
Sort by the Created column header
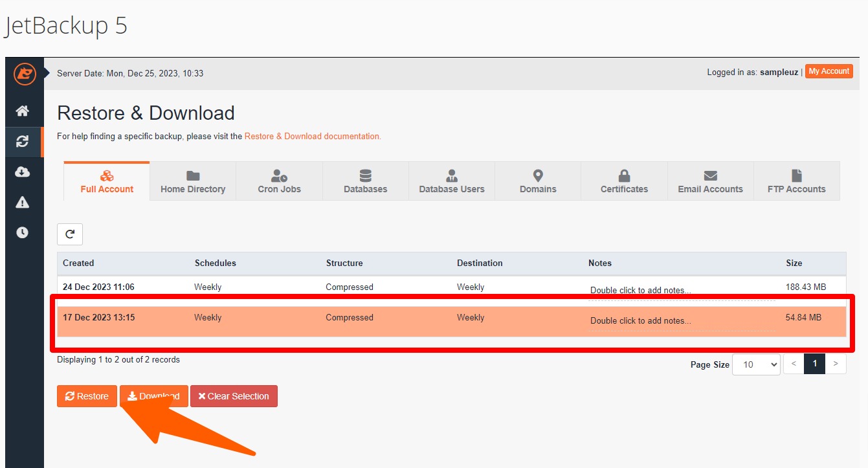coord(78,263)
